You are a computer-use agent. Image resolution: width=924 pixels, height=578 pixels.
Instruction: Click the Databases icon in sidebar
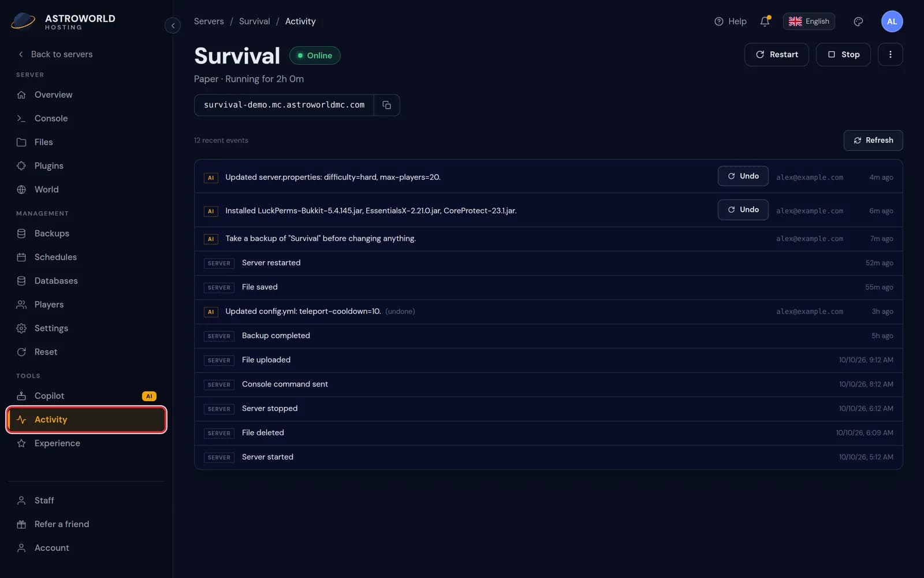click(21, 281)
